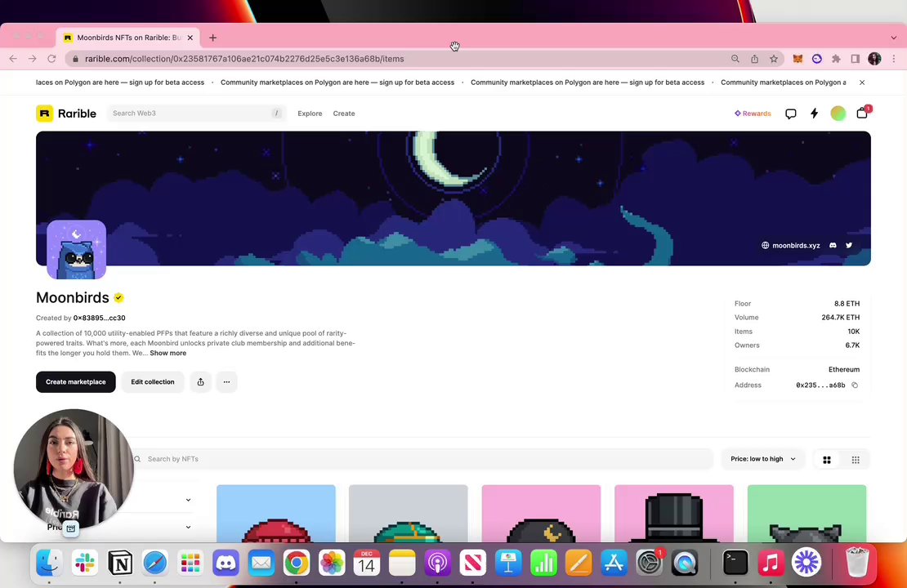Screen dimensions: 907x588
Task: Open the shopping bag cart
Action: pos(862,113)
